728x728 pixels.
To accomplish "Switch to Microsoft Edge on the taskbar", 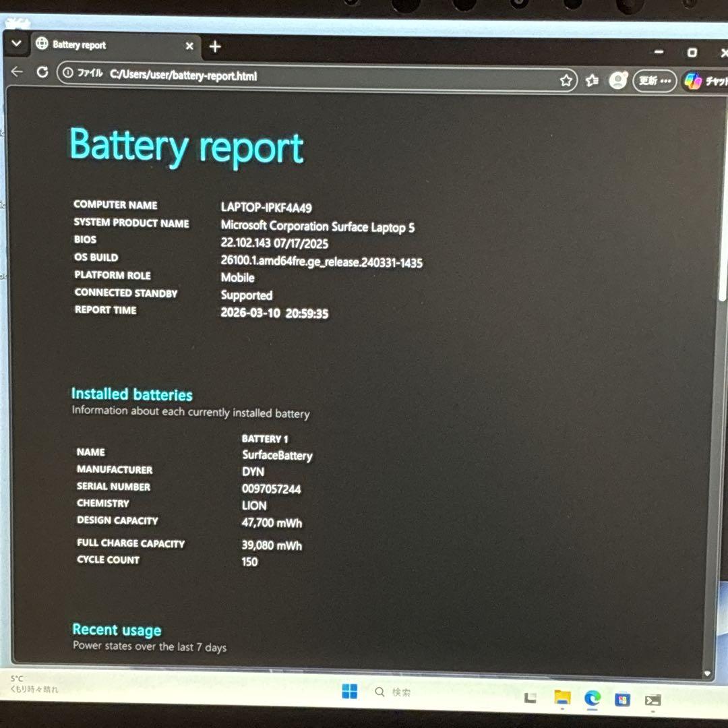I will (592, 698).
